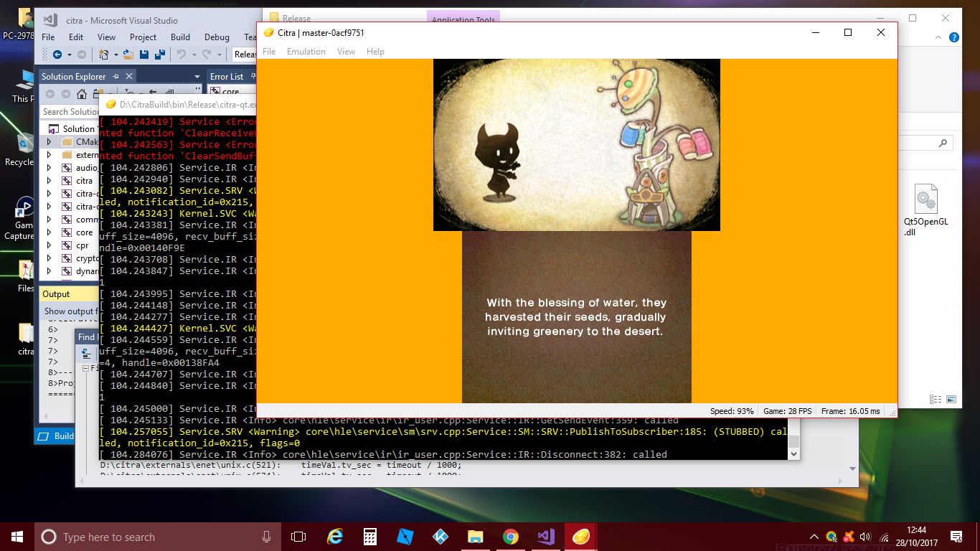The image size is (980, 551).
Task: Switch to Visual Studio via the taskbar
Action: pyautogui.click(x=545, y=537)
